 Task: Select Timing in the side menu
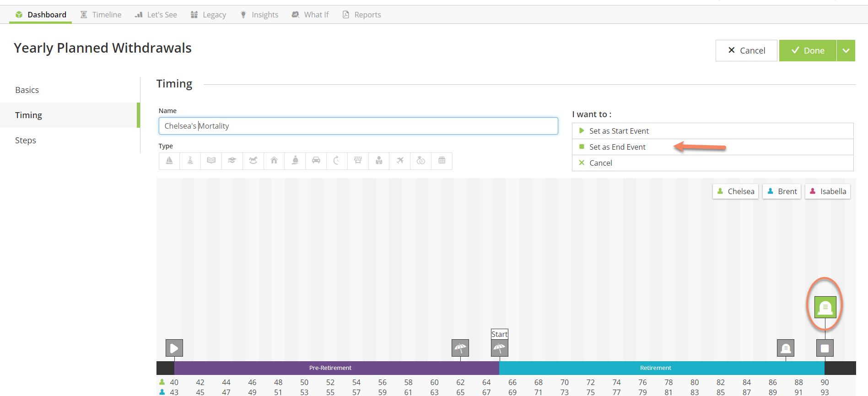(70, 115)
